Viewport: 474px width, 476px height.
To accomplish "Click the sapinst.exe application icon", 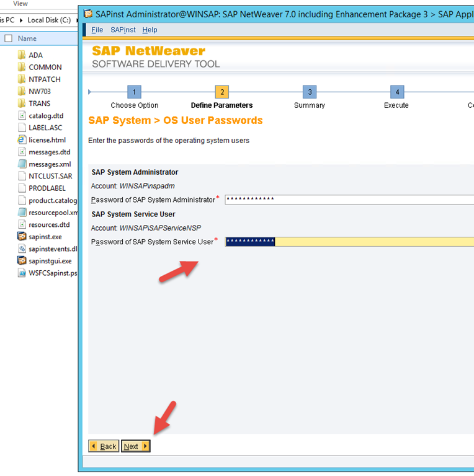I will [x=22, y=237].
